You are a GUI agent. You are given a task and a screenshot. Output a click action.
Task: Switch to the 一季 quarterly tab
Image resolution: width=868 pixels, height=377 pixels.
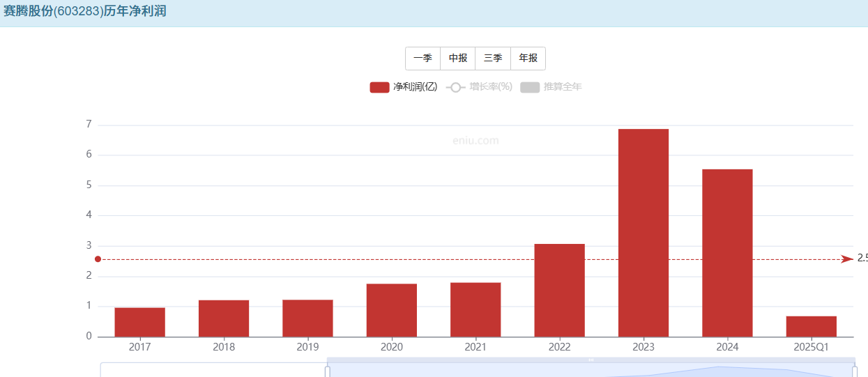423,59
